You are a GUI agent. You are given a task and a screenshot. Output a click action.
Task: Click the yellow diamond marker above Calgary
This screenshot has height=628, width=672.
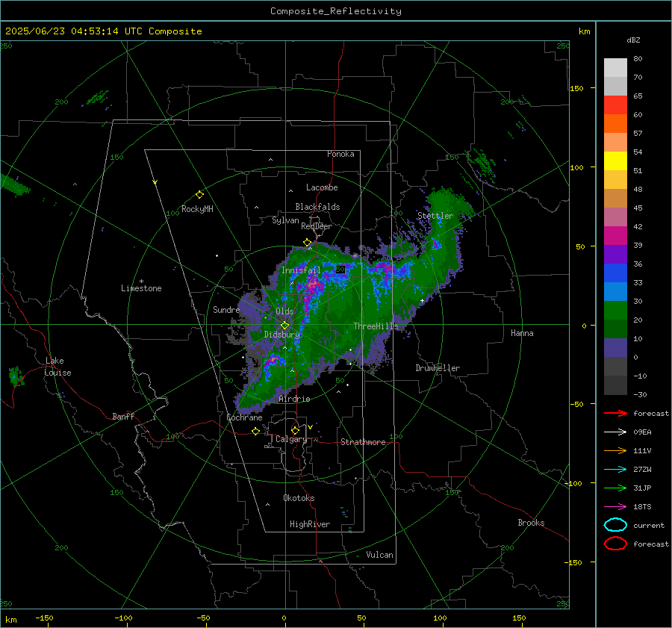tap(295, 430)
